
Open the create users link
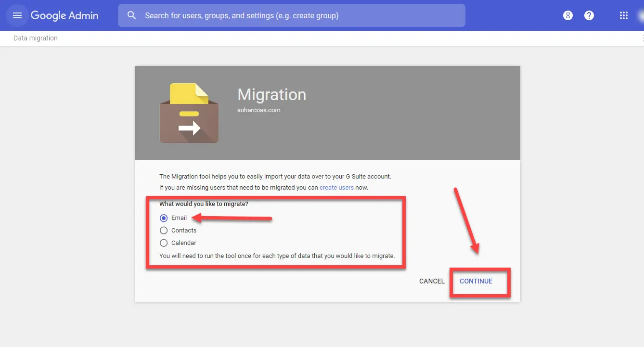[x=336, y=187]
